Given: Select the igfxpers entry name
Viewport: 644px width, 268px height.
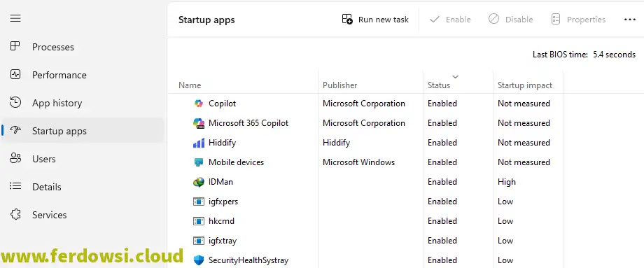Looking at the screenshot, I should [x=223, y=202].
